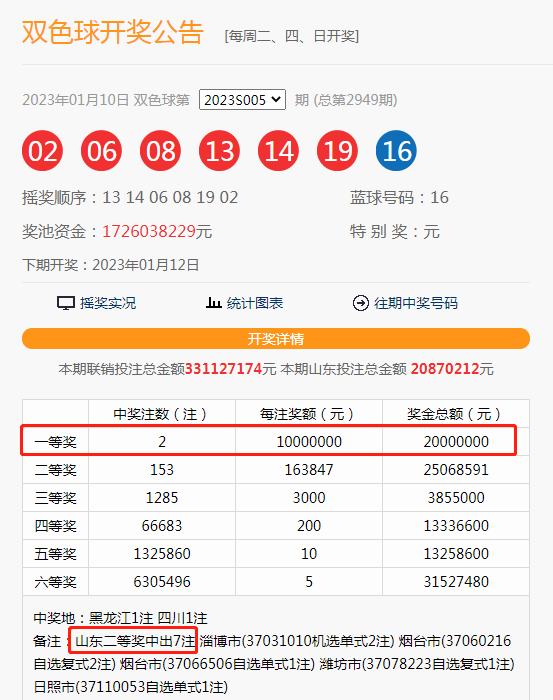Select red ball number 06

(101, 150)
